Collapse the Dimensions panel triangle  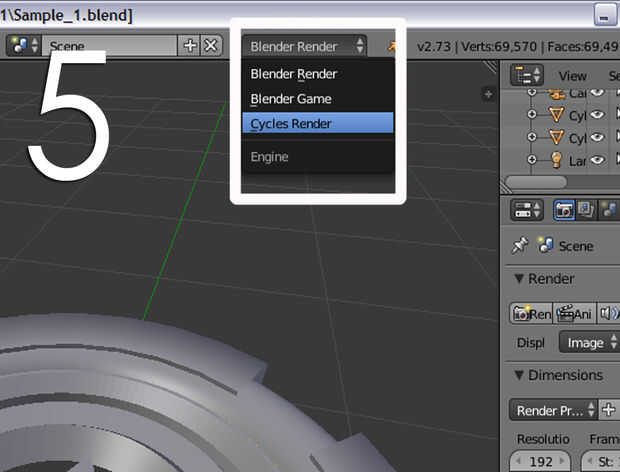point(519,375)
